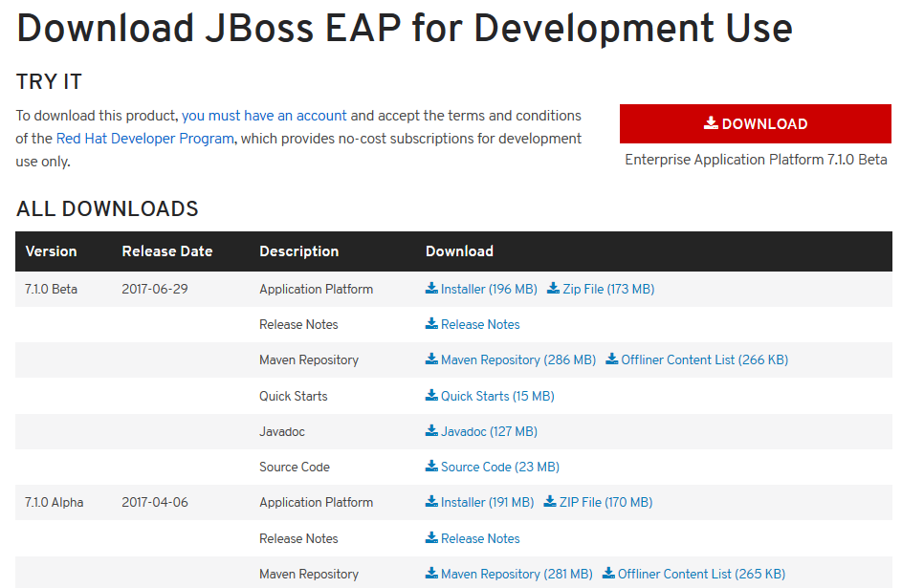Click the red DOWNLOAD button
902x588 pixels.
click(x=755, y=123)
